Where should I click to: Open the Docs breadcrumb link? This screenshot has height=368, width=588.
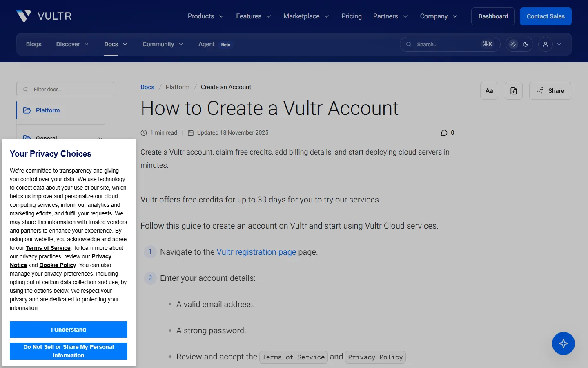(x=147, y=87)
